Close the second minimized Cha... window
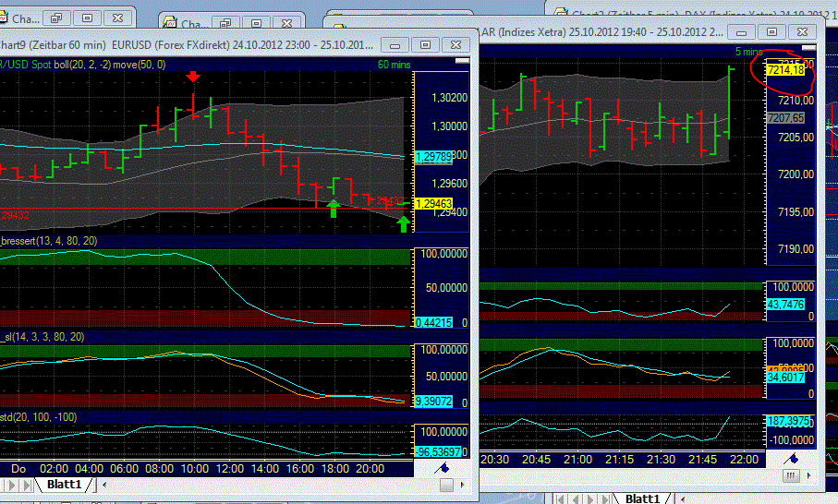Image resolution: width=838 pixels, height=504 pixels. click(x=287, y=23)
